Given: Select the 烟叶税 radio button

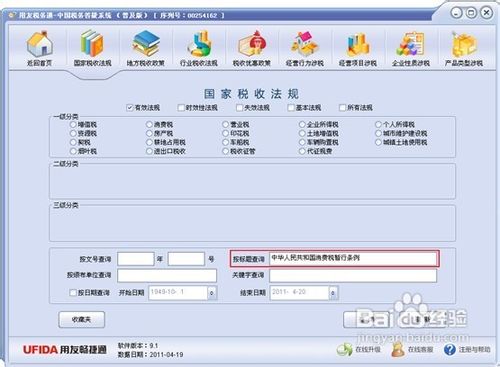Looking at the screenshot, I should click(x=73, y=151).
